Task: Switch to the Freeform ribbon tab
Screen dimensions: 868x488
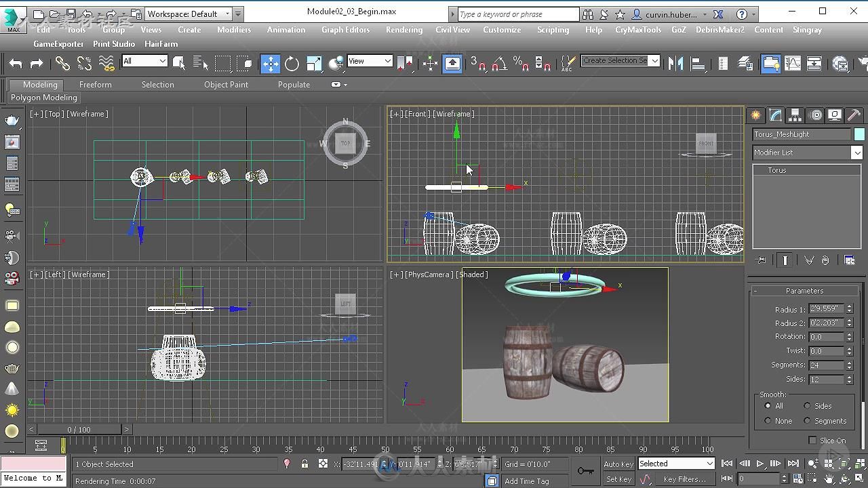Action: click(x=96, y=85)
